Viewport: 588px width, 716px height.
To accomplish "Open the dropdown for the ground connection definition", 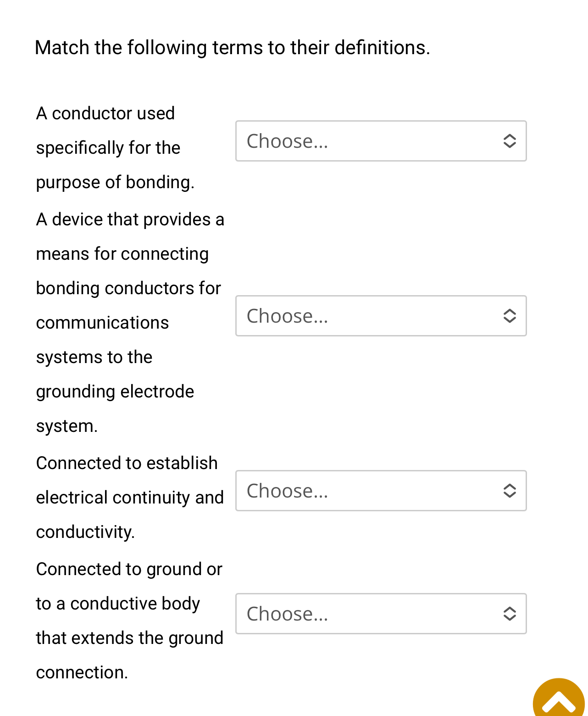I will 381,614.
